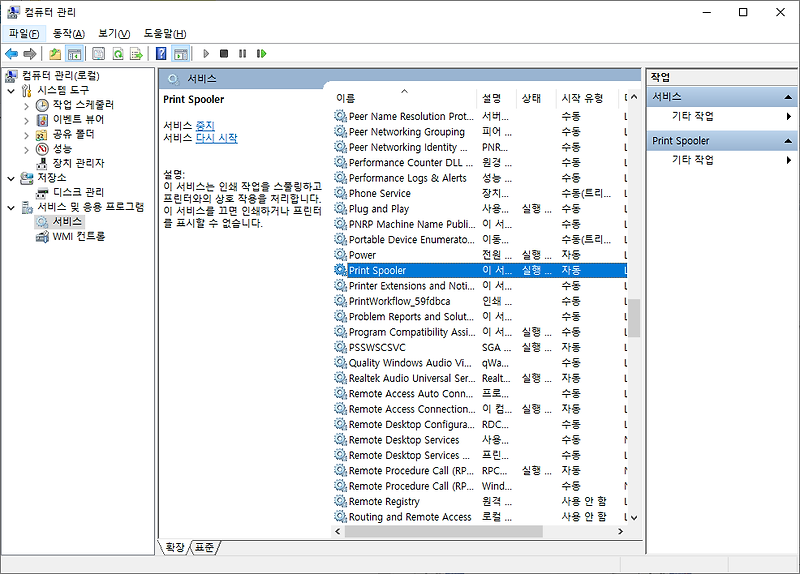Click the Up one level folder icon
The width and height of the screenshot is (800, 574).
click(55, 54)
